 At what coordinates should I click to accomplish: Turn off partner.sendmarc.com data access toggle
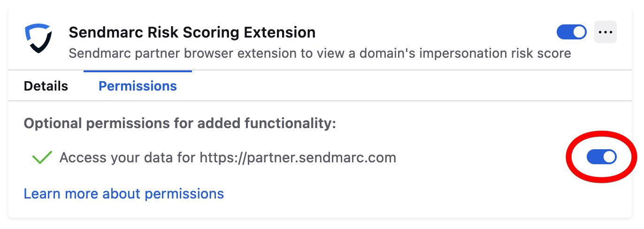tap(602, 157)
